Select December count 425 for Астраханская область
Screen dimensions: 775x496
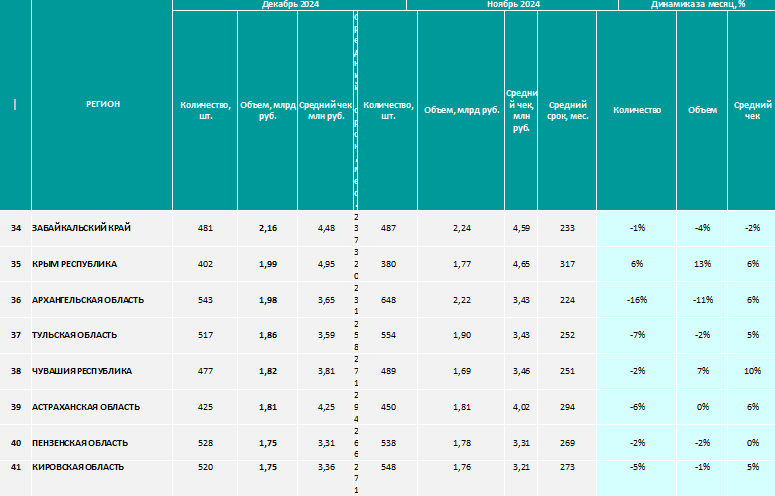coord(205,407)
